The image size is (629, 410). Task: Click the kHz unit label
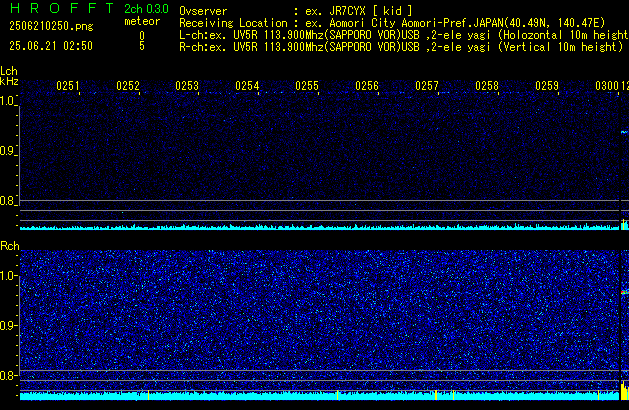[9, 81]
